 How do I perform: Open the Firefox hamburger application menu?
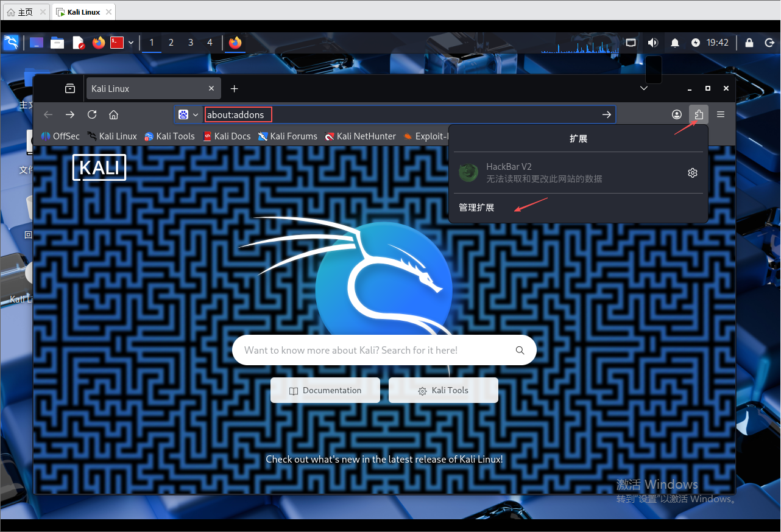(x=721, y=114)
